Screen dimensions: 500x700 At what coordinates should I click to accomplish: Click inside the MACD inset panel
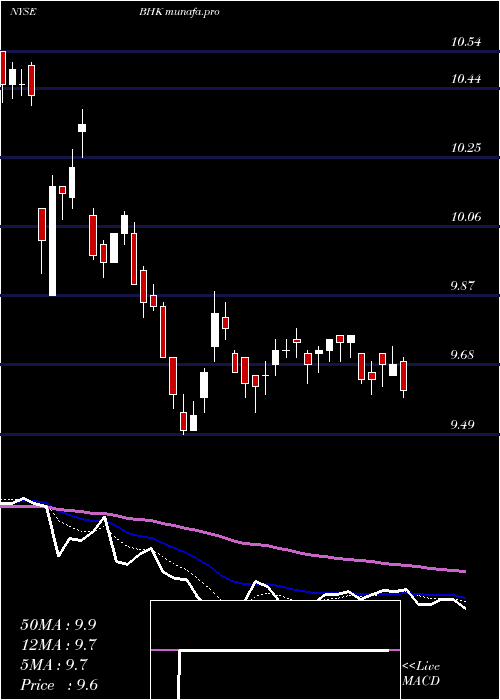pyautogui.click(x=275, y=650)
